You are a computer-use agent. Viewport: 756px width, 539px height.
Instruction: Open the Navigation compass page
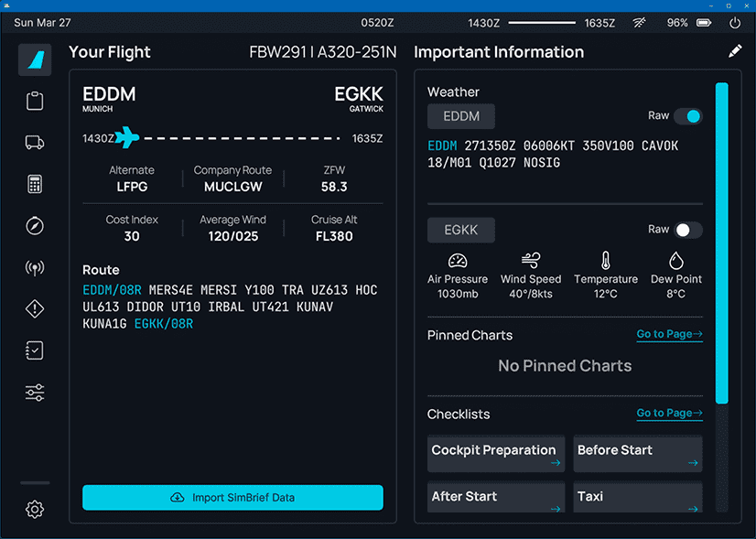(35, 226)
